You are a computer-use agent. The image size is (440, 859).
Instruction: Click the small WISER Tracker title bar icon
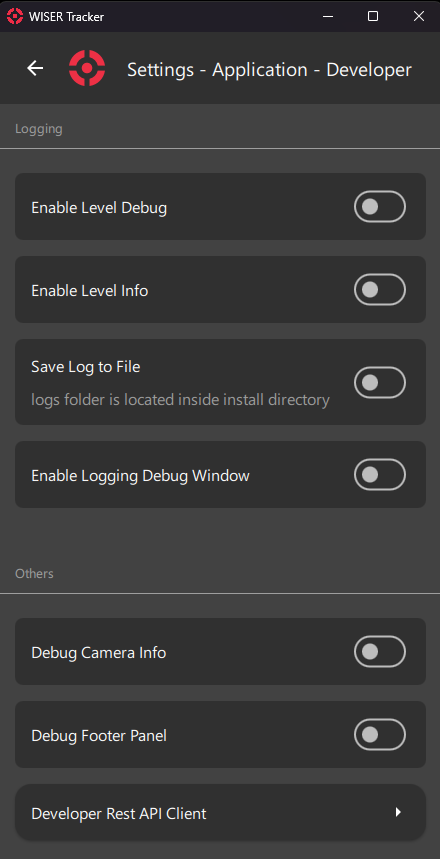tap(15, 16)
